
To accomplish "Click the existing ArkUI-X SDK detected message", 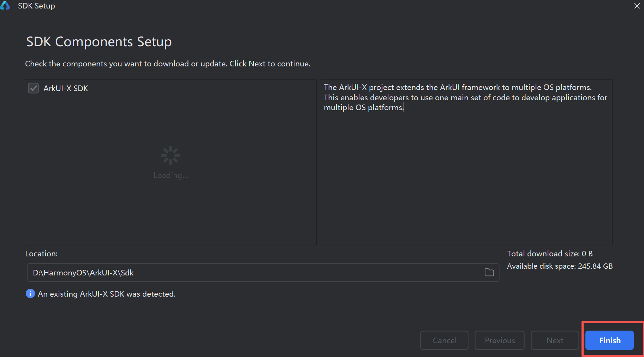I will 107,294.
